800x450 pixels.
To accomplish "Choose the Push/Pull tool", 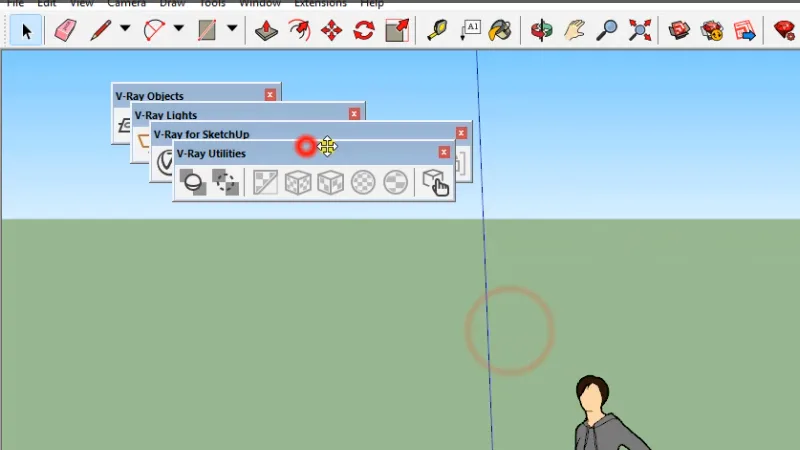I will tap(266, 30).
